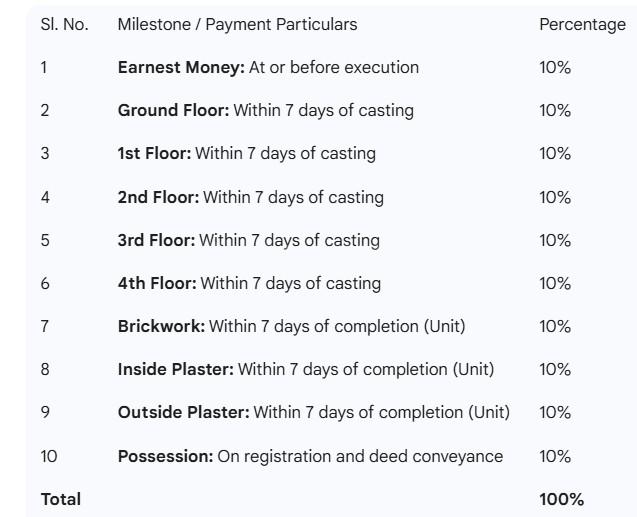This screenshot has height=517, width=637.
Task: Click the bold "Total" row label
Action: 61,499
